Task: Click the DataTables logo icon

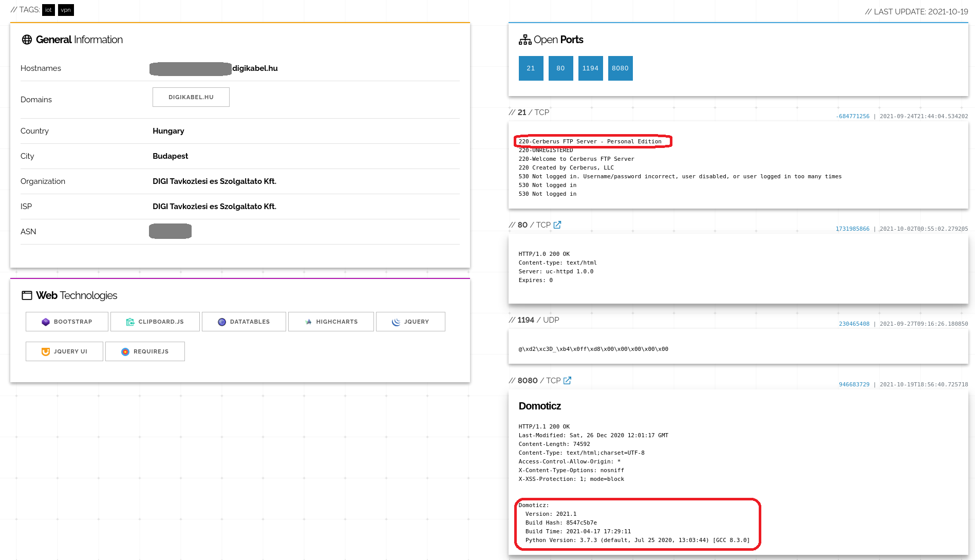Action: tap(222, 322)
